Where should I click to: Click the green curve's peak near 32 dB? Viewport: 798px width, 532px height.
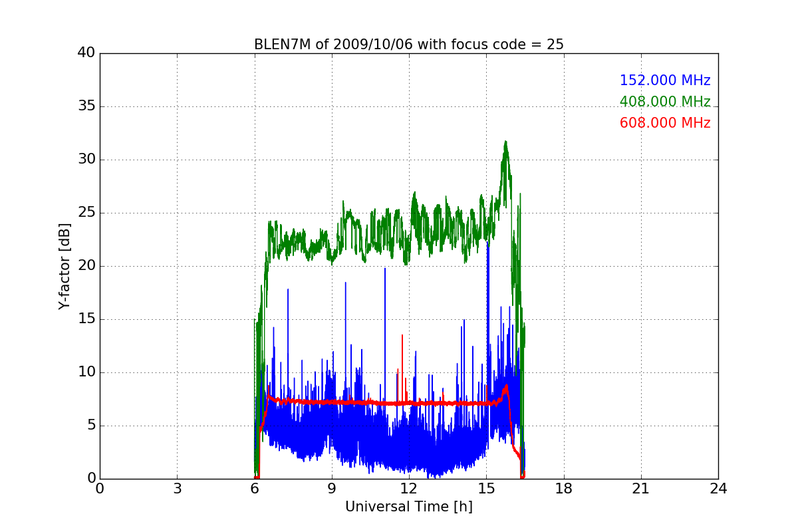tap(505, 142)
